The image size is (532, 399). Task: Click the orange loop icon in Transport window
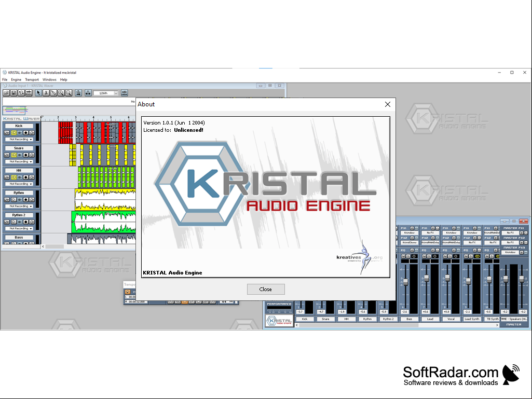coord(128,292)
